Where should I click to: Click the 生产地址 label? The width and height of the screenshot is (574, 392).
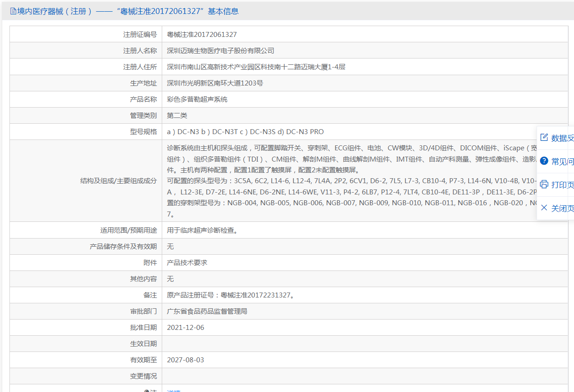tap(143, 83)
